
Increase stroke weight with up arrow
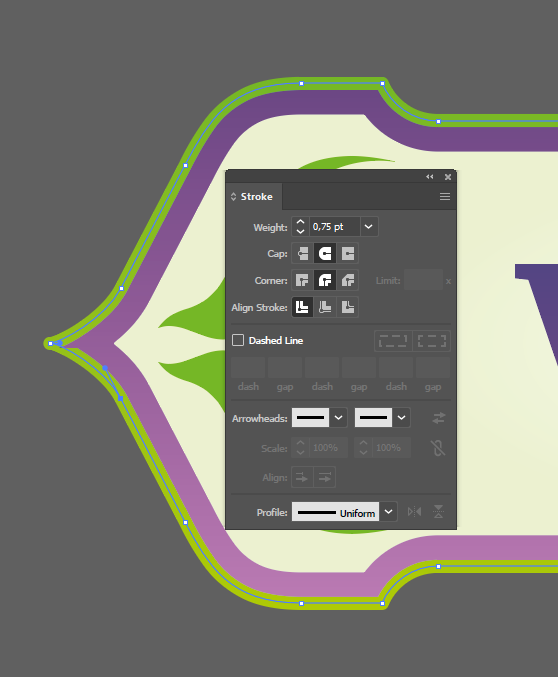point(301,222)
